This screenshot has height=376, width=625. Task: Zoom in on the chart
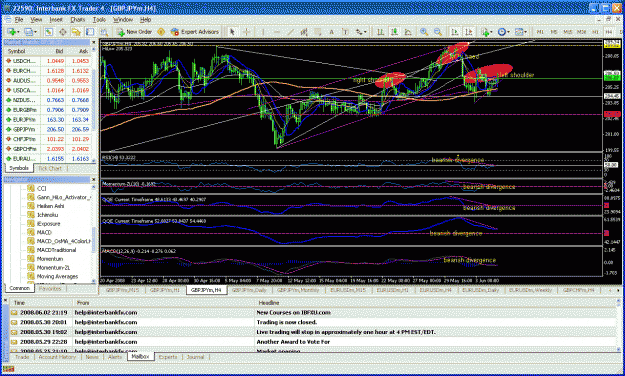point(424,32)
